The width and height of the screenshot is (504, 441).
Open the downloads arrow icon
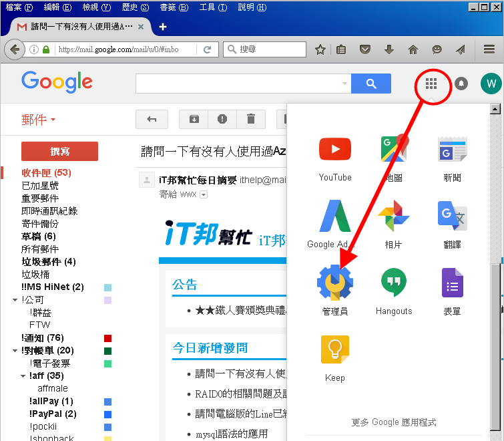(389, 49)
